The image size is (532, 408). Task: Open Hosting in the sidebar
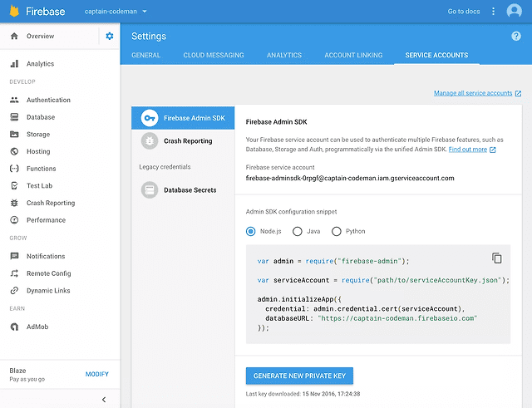[38, 151]
